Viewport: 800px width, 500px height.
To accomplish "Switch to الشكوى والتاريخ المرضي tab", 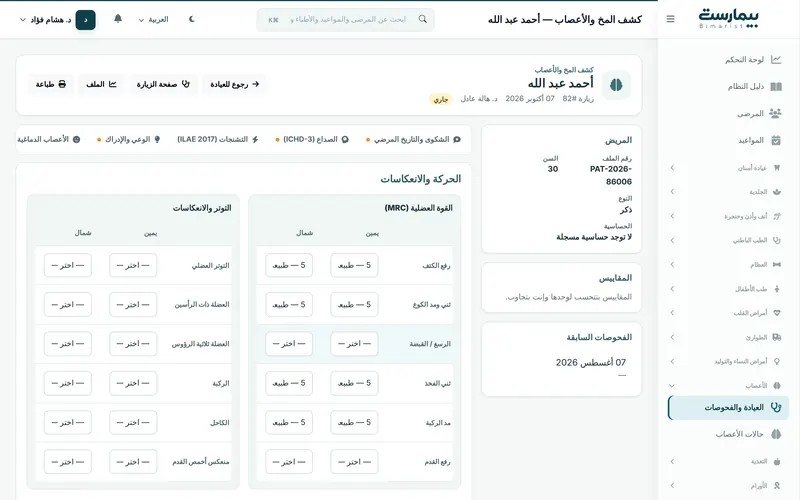I will coord(413,139).
